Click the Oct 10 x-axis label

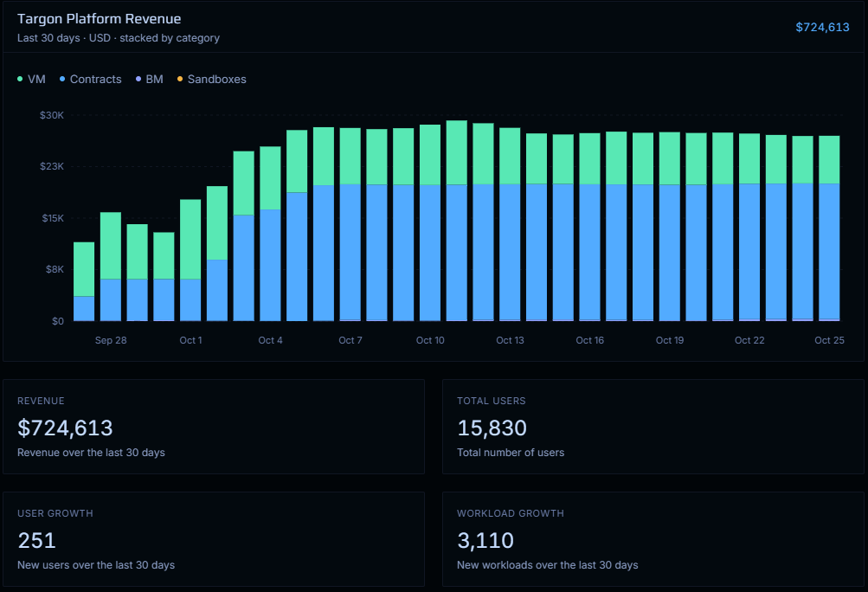pos(430,340)
